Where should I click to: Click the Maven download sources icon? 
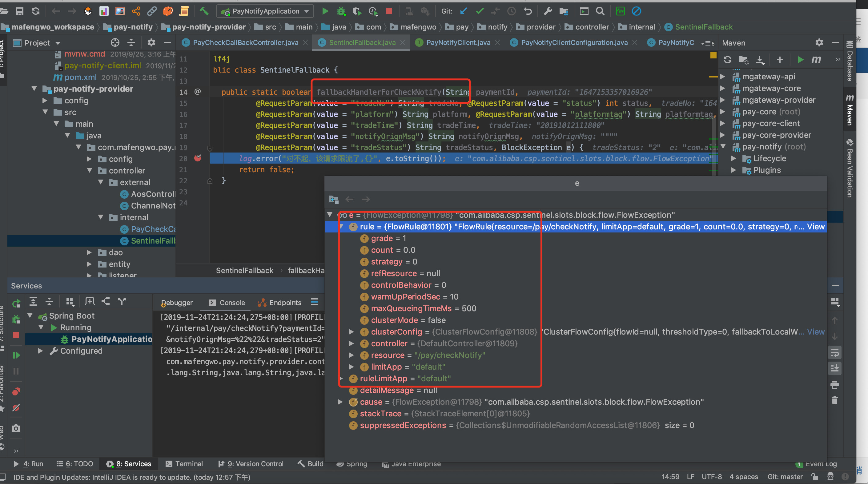coord(760,60)
